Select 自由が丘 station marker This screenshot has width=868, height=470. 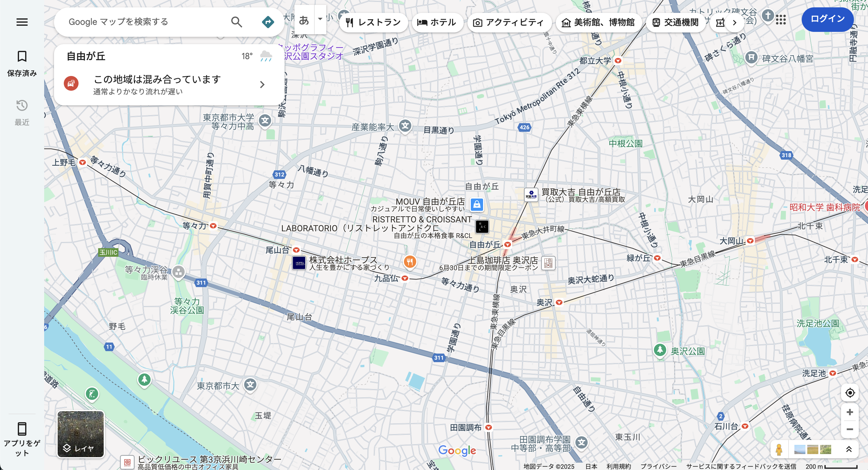(x=507, y=245)
